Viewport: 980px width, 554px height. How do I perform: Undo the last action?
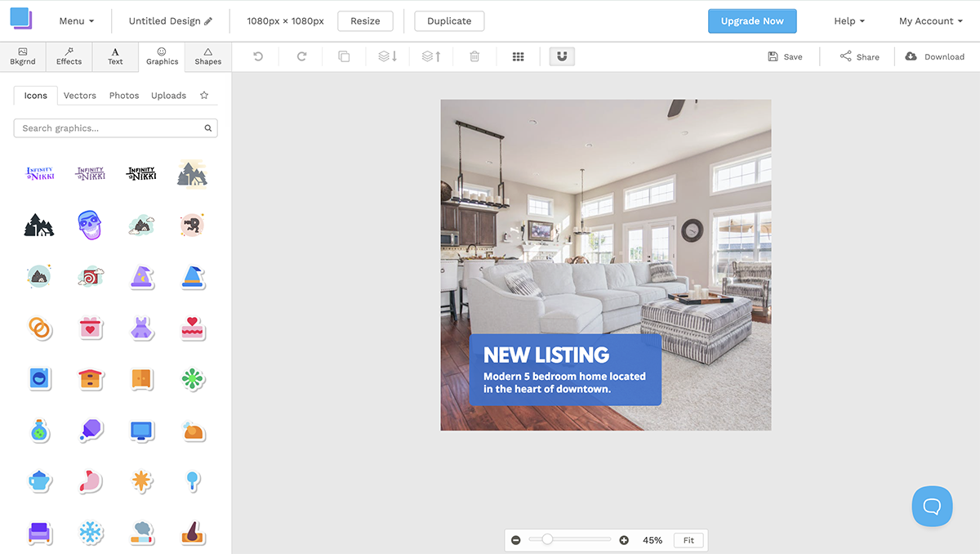point(260,56)
